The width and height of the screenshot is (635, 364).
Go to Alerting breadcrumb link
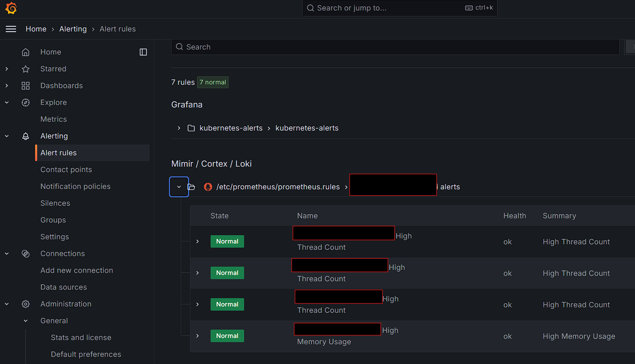[73, 29]
